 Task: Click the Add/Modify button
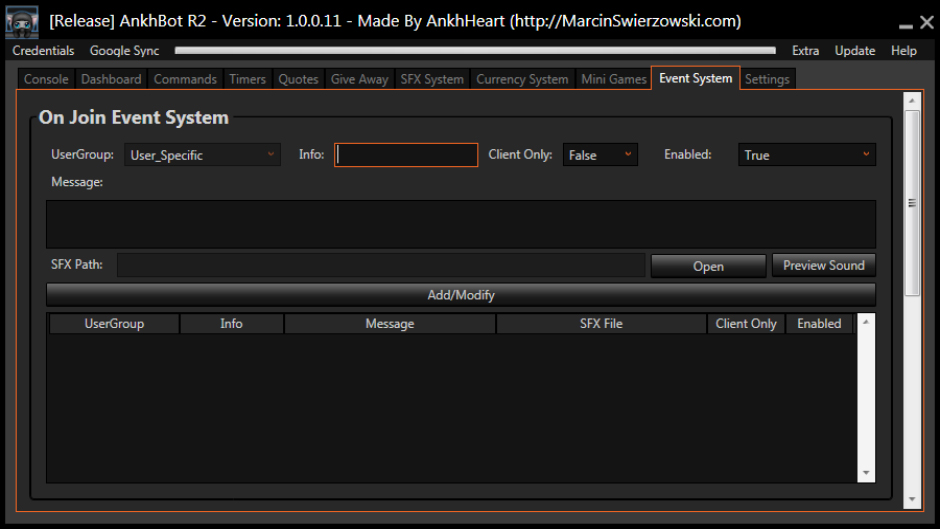click(461, 295)
